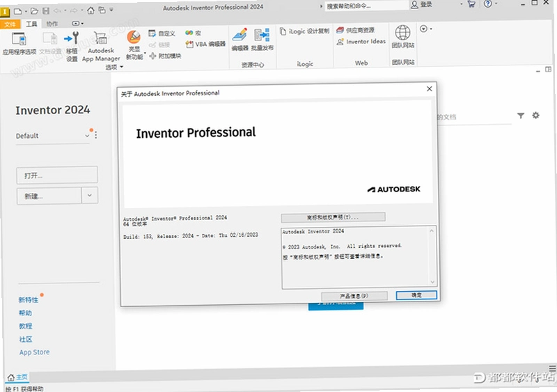
Task: Click the 商标和版权声明(T)... button
Action: [333, 217]
